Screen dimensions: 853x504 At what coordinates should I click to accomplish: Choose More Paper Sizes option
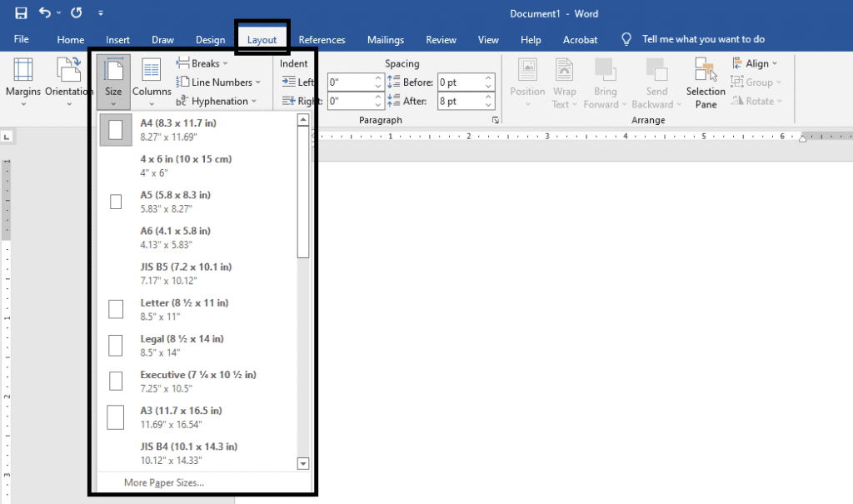tap(164, 482)
